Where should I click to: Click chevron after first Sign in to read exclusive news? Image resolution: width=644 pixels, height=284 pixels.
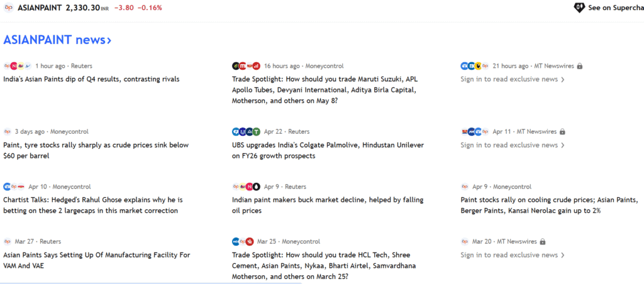click(563, 80)
